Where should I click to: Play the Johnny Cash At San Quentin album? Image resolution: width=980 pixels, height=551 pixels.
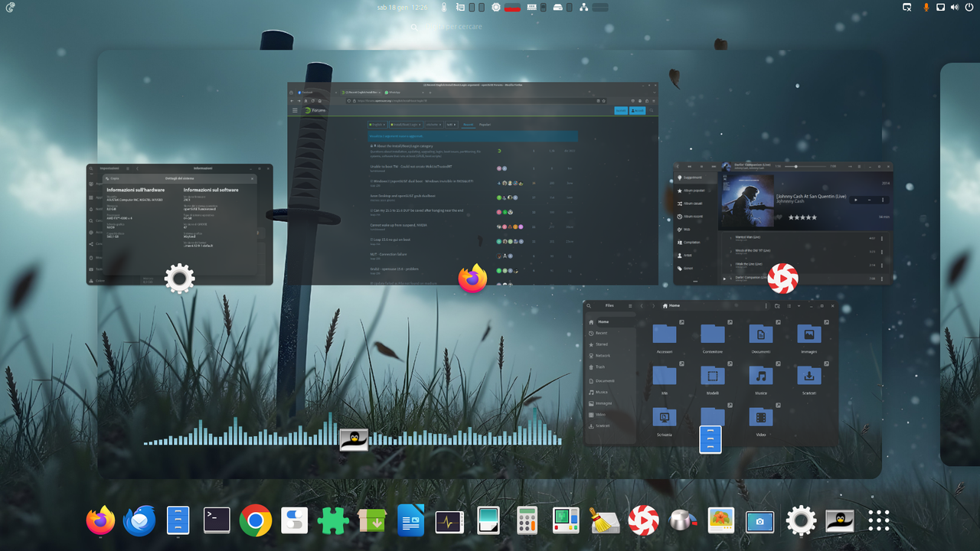tap(857, 200)
